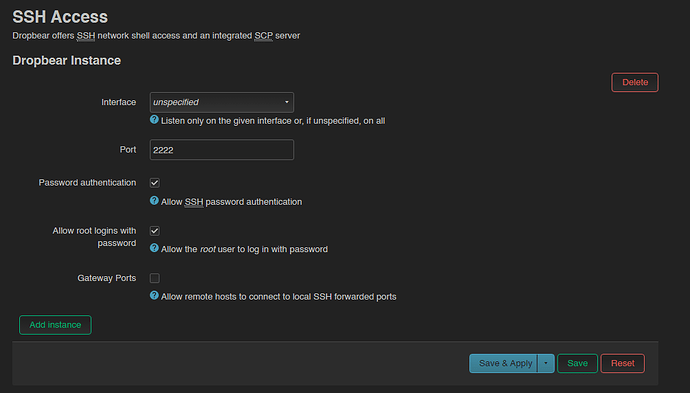
Task: Enable the Gateway Ports checkbox
Action: (x=154, y=278)
